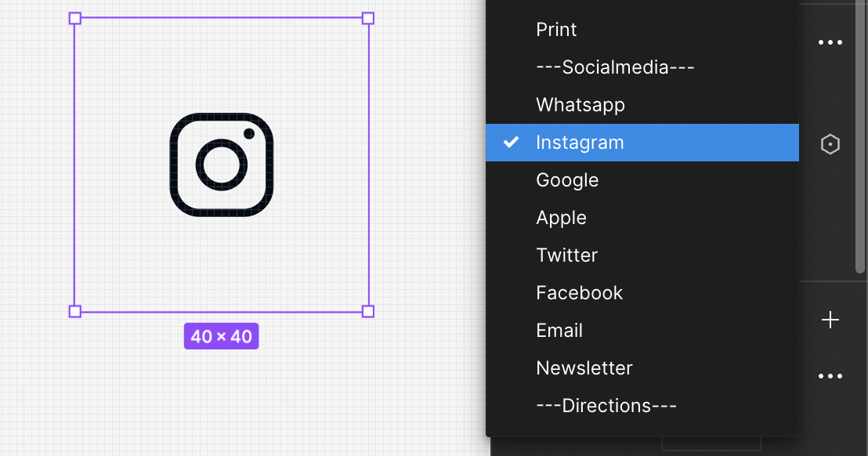
Task: Click the top-left selection handle
Action: click(74, 18)
